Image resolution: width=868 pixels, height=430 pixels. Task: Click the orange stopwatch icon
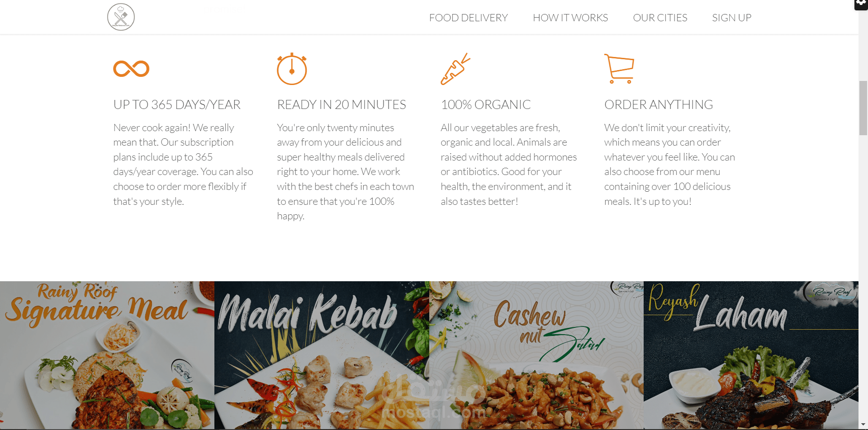coord(292,69)
